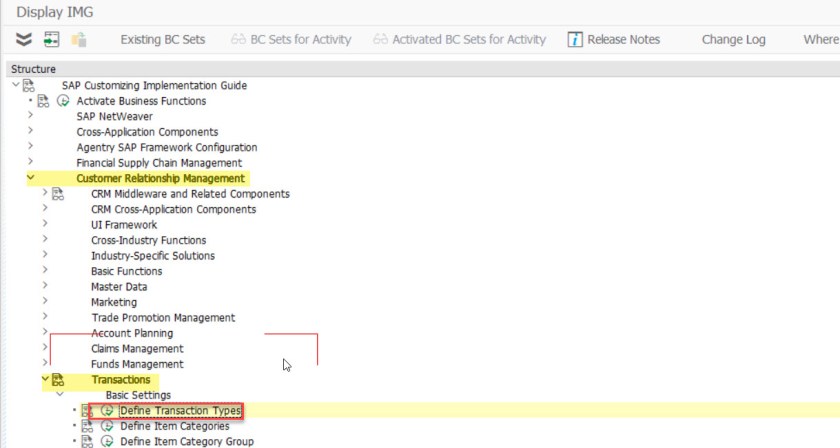
Task: Expand Agentry SAP Framework Configuration node
Action: pyautogui.click(x=31, y=146)
